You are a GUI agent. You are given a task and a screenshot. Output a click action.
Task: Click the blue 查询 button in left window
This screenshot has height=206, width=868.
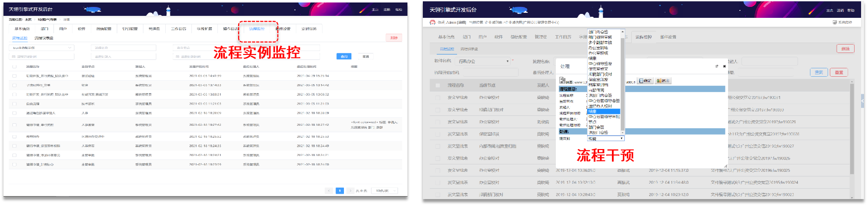[x=344, y=56]
